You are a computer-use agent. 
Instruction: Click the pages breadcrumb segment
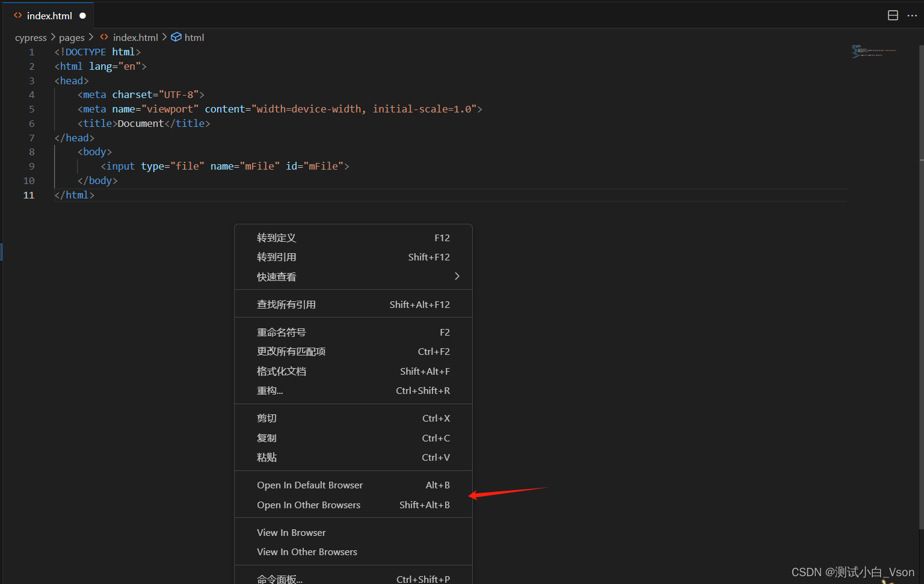pyautogui.click(x=72, y=37)
